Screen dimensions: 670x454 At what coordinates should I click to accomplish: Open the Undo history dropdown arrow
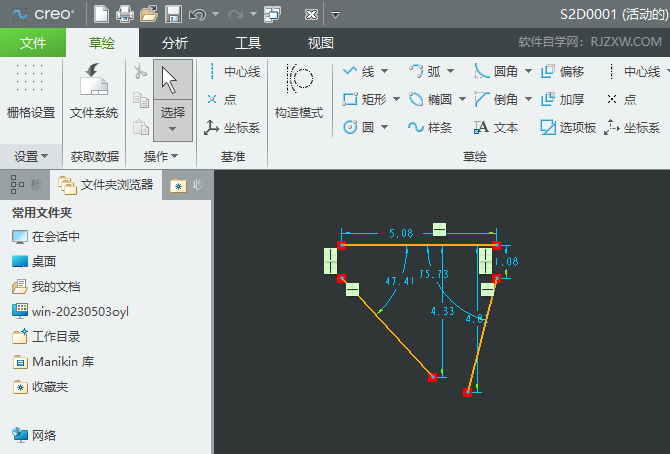click(215, 15)
